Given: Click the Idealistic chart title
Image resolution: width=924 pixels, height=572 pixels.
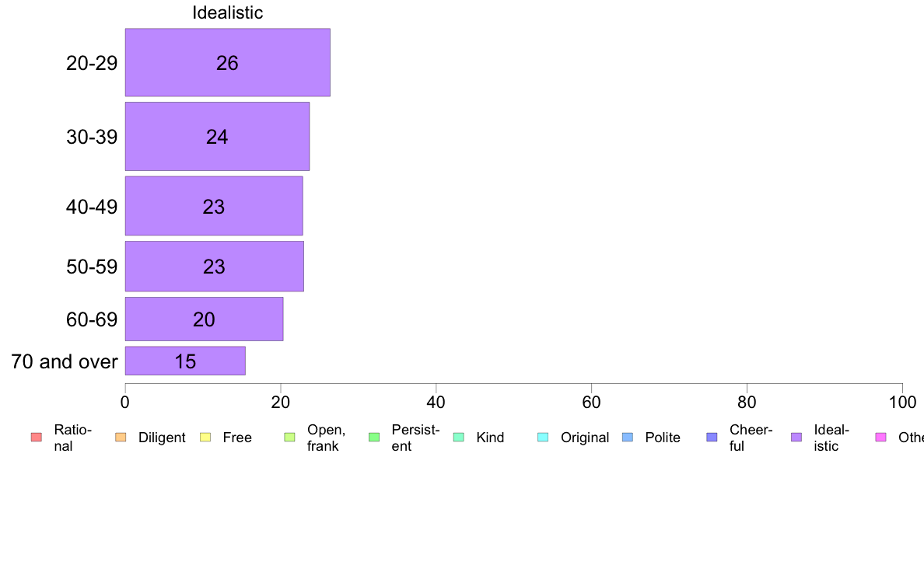Looking at the screenshot, I should 227,12.
